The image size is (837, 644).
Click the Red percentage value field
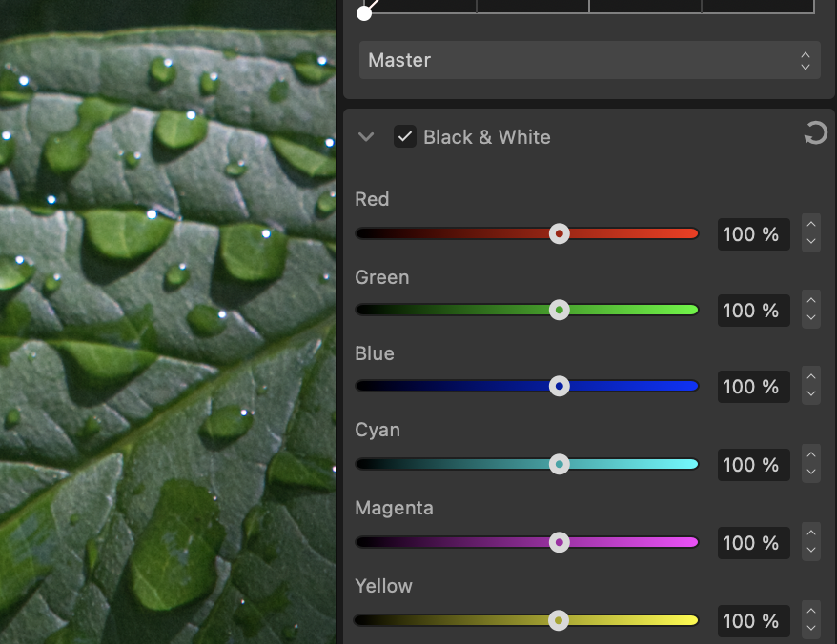pyautogui.click(x=752, y=234)
